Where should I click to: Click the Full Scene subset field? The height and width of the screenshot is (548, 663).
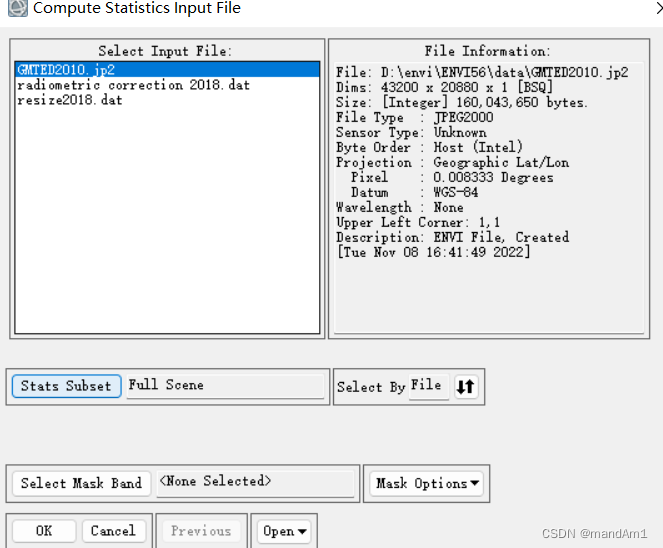pyautogui.click(x=225, y=386)
